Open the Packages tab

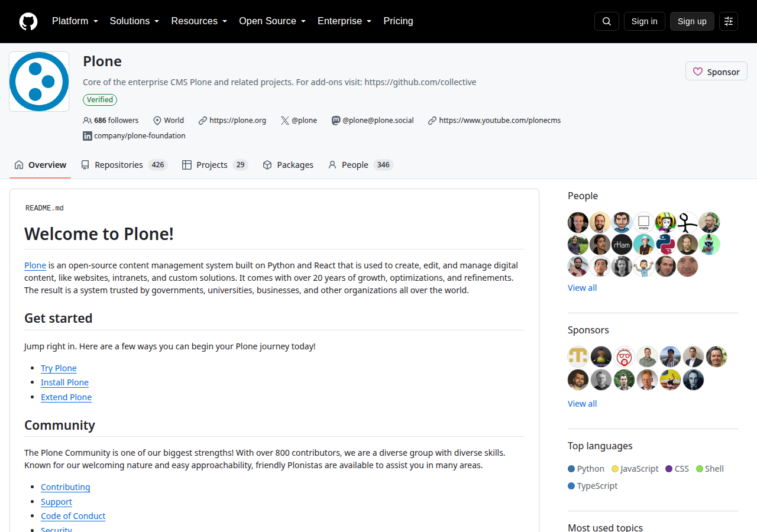click(x=288, y=165)
